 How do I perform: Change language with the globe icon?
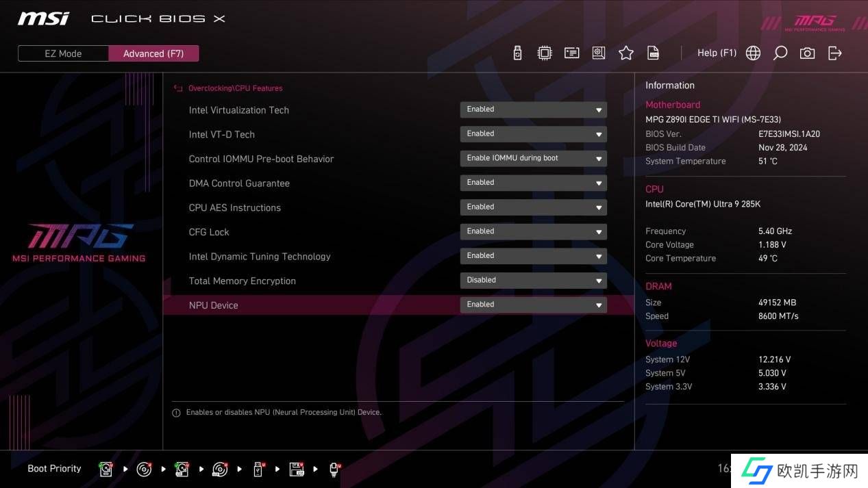753,53
